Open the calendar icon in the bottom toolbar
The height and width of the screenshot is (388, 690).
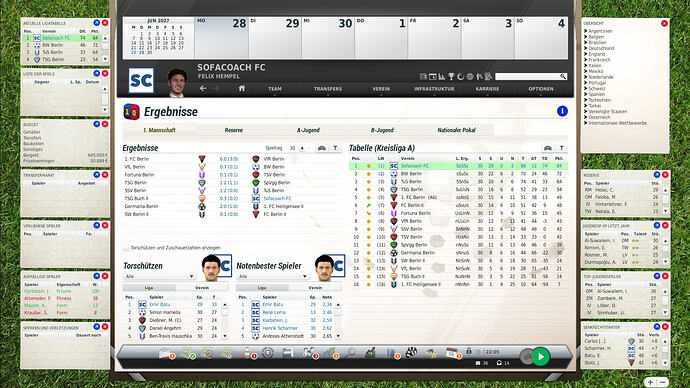(x=451, y=353)
